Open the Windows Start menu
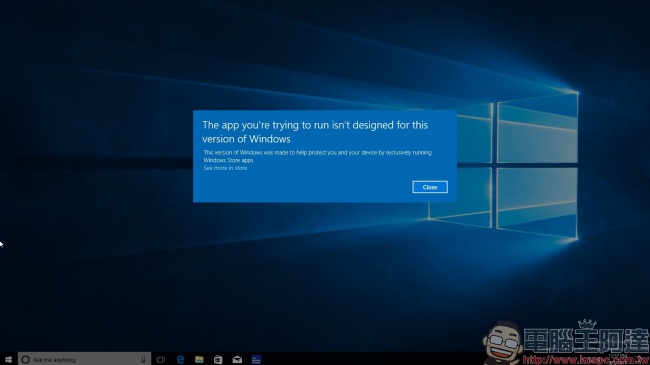650x365 pixels. pyautogui.click(x=8, y=359)
